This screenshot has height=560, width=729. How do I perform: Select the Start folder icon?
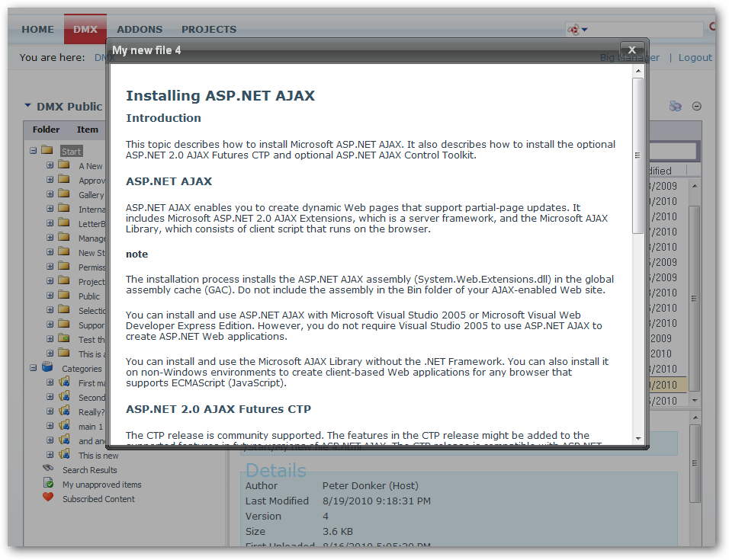click(47, 150)
